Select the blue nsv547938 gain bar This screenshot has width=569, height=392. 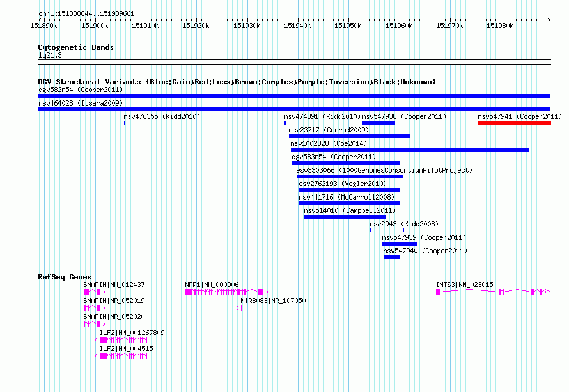378,123
